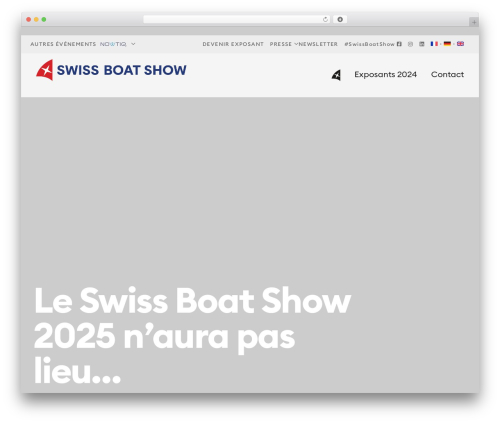Click the #SwissBoatShow hashtag link
This screenshot has height=423, width=500.
[x=369, y=44]
